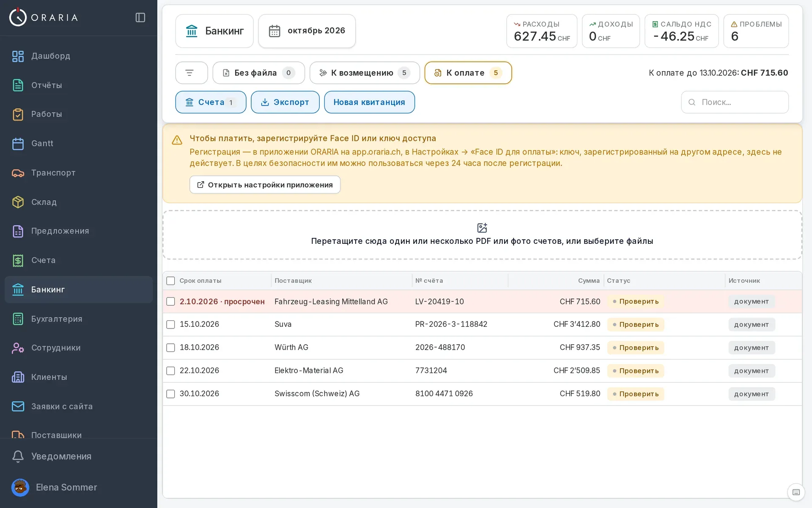Focus the Поиск search field
The height and width of the screenshot is (508, 812).
[735, 102]
